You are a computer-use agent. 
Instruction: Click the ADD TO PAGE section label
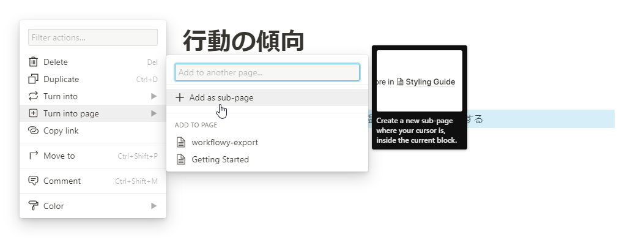(196, 125)
